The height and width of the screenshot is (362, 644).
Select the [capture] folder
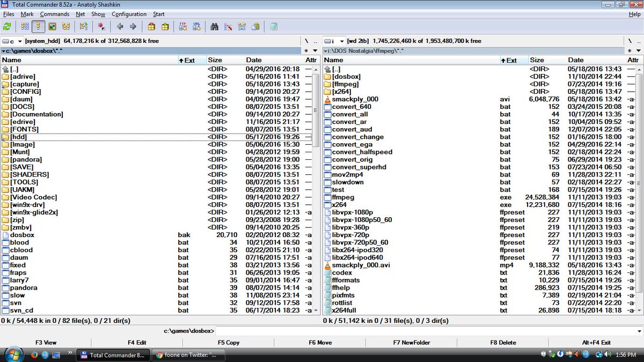[x=156, y=84]
